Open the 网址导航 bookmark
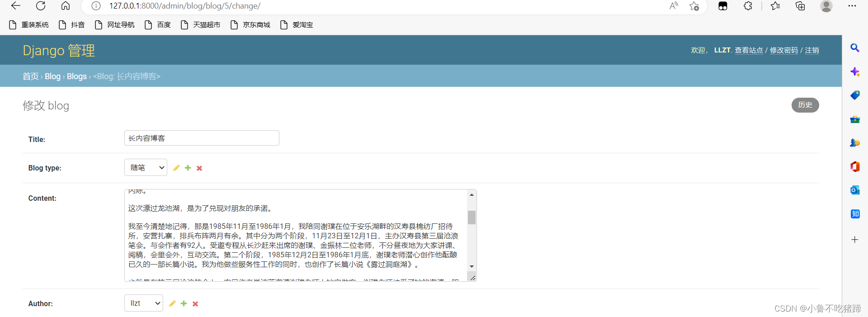 (115, 25)
